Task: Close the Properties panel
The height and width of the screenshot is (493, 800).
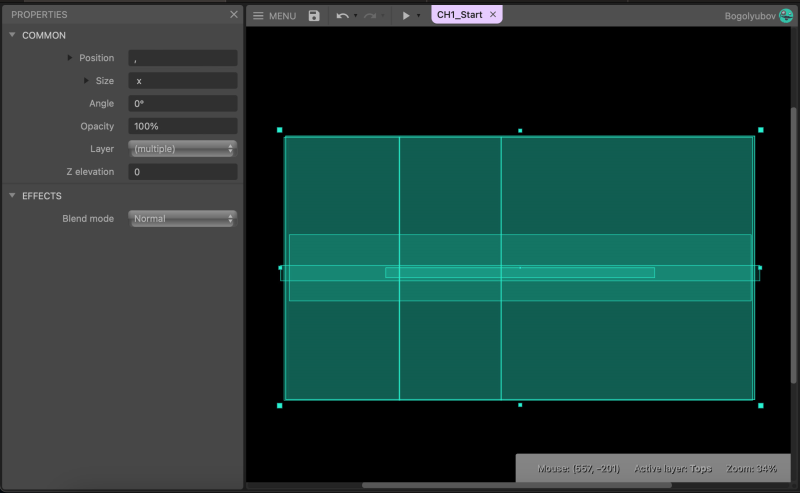Action: click(x=234, y=14)
